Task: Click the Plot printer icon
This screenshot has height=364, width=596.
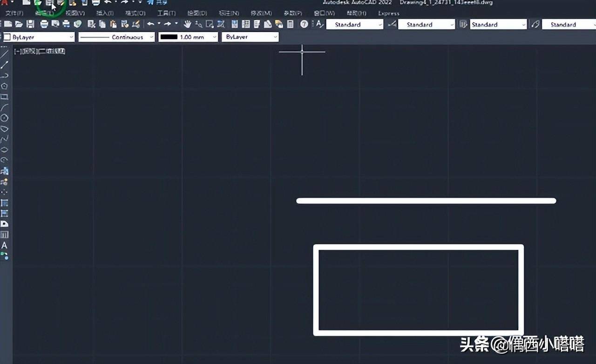Action: 44,24
